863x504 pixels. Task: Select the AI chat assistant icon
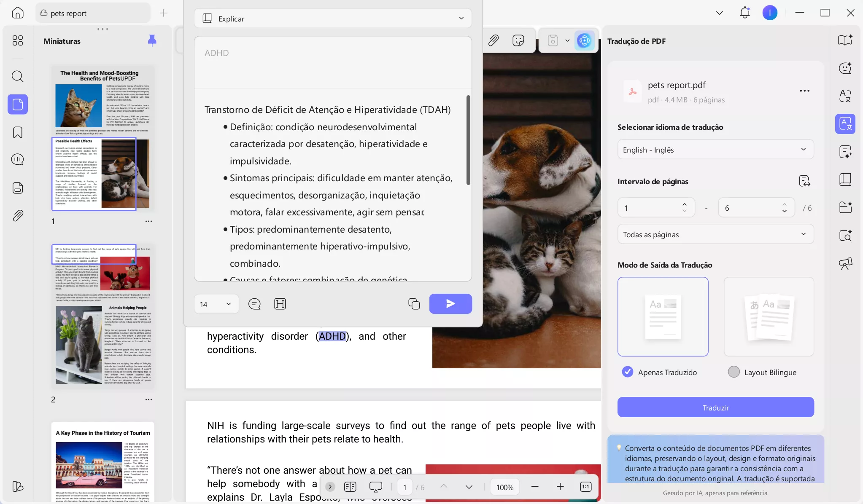click(845, 68)
